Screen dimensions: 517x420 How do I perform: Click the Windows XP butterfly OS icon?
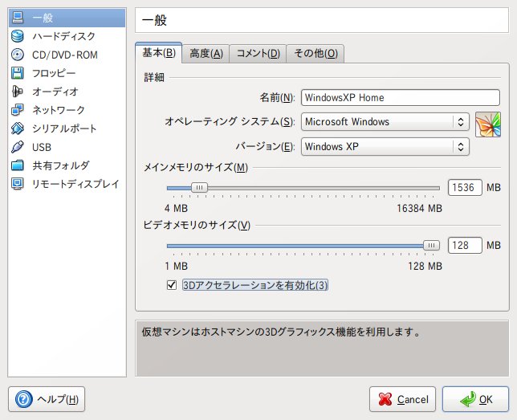488,124
